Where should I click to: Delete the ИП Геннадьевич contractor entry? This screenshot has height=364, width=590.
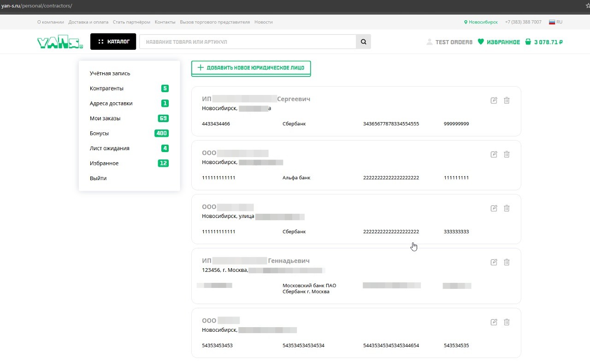point(507,262)
